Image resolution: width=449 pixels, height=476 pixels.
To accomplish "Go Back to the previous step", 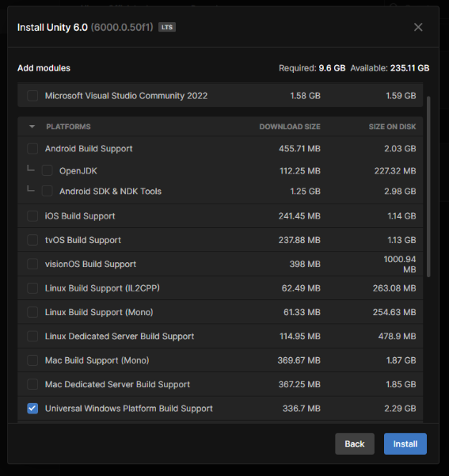I will pyautogui.click(x=355, y=444).
